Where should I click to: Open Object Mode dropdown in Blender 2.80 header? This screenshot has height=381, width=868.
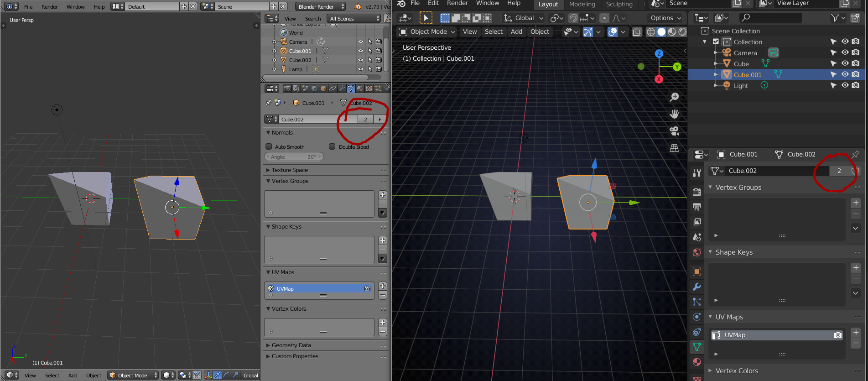[x=427, y=32]
